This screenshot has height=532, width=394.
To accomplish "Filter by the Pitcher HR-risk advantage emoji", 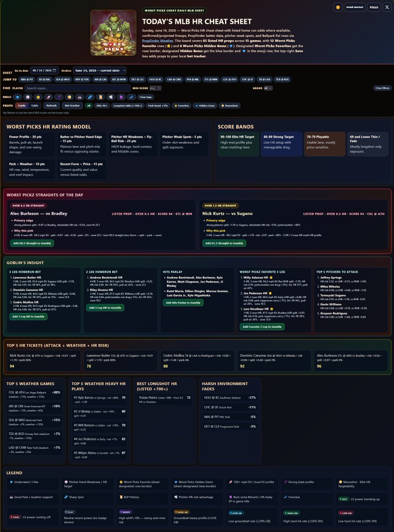I will click(111, 97).
